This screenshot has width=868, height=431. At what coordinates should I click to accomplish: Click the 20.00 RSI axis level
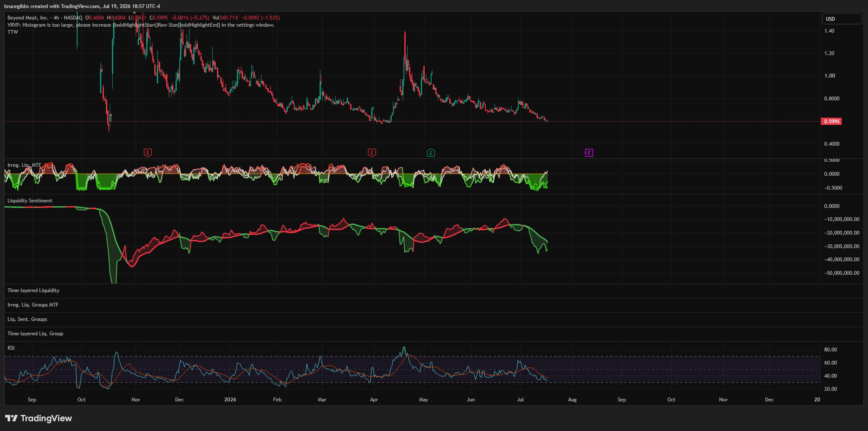click(x=830, y=389)
